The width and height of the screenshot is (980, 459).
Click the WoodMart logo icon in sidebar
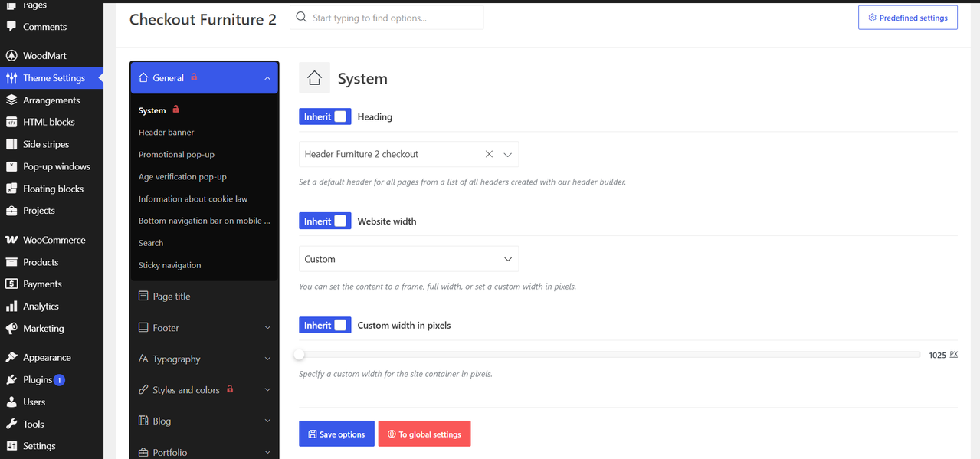(11, 56)
